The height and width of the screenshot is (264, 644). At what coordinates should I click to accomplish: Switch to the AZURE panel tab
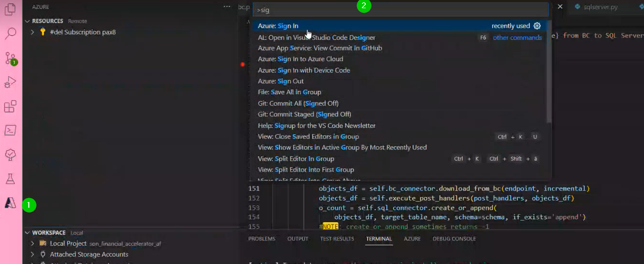412,239
